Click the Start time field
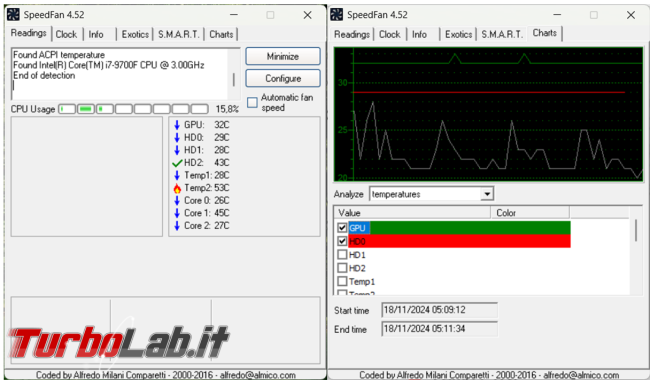Viewport: 650px width, 381px height. (x=439, y=310)
